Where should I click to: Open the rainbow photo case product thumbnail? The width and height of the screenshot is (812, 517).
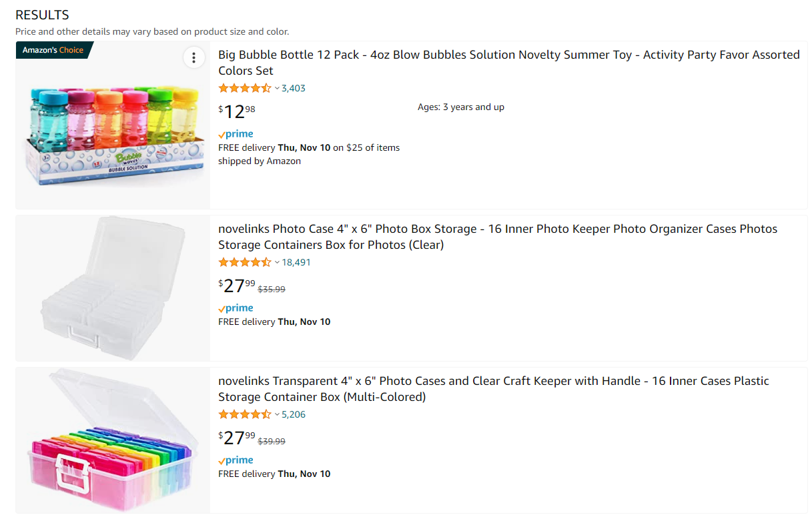tap(113, 440)
